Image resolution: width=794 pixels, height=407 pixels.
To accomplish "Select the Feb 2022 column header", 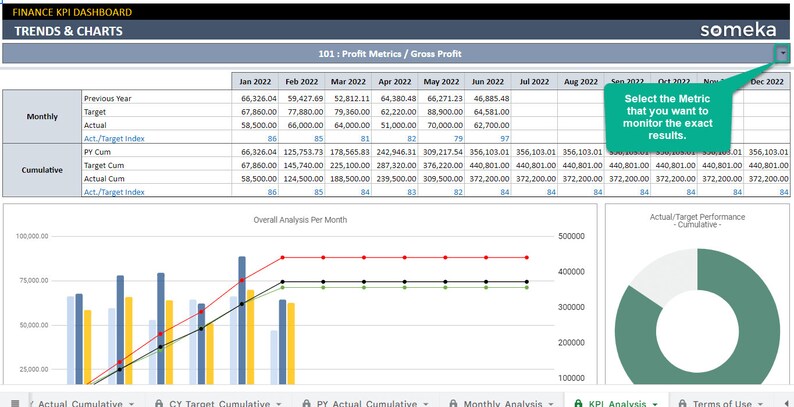I will point(301,81).
